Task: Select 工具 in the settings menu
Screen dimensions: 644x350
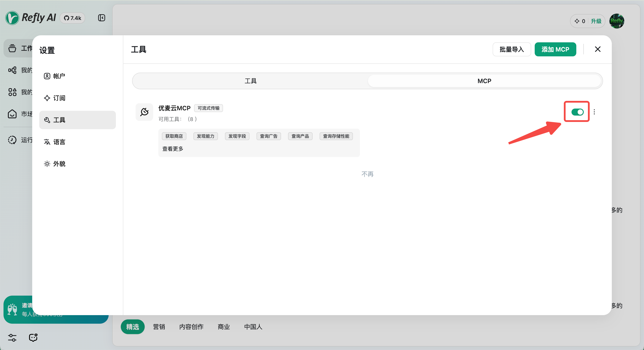Action: (x=78, y=120)
